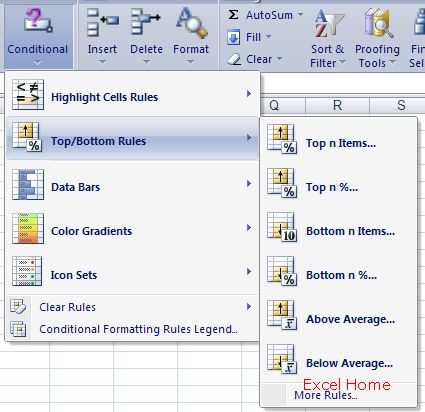The width and height of the screenshot is (425, 412).
Task: Select the Bottom n Items icon
Action: click(x=282, y=227)
